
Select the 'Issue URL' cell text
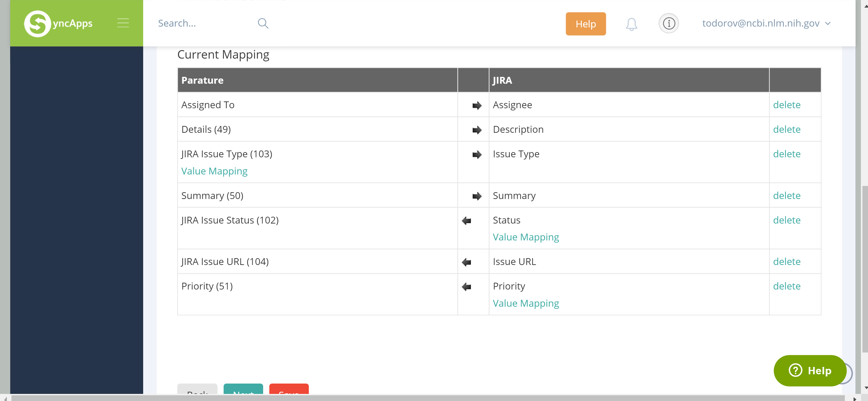tap(514, 262)
